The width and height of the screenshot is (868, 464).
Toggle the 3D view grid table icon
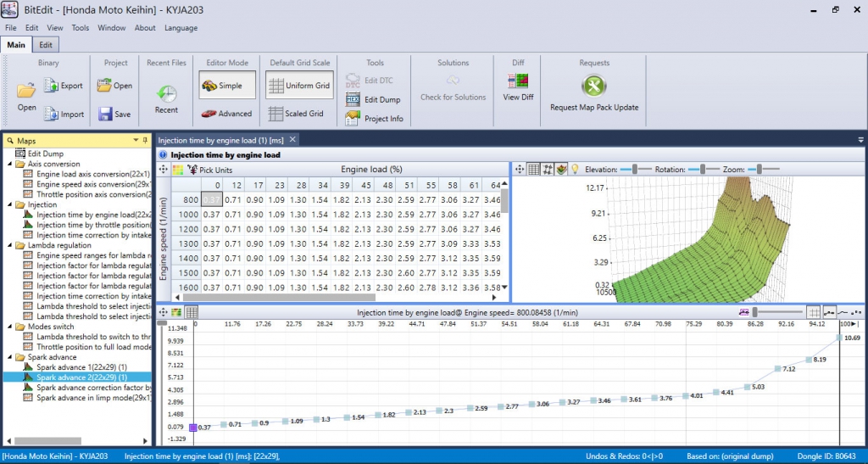534,170
